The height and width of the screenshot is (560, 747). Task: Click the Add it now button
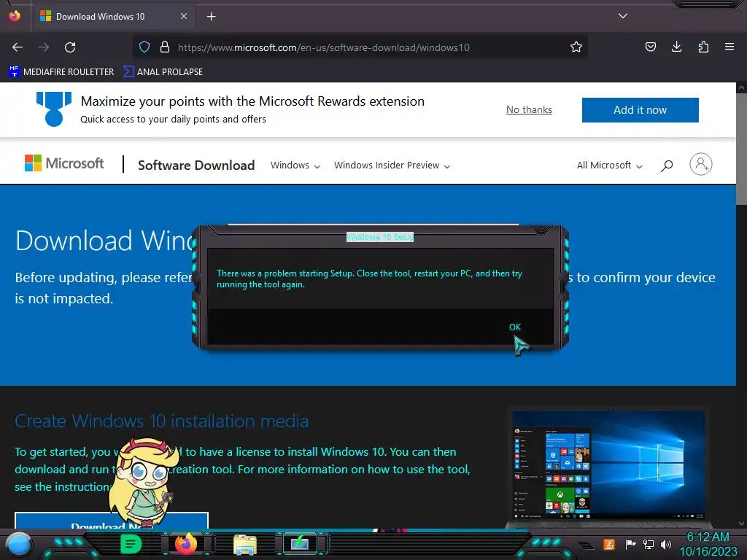[x=640, y=110]
